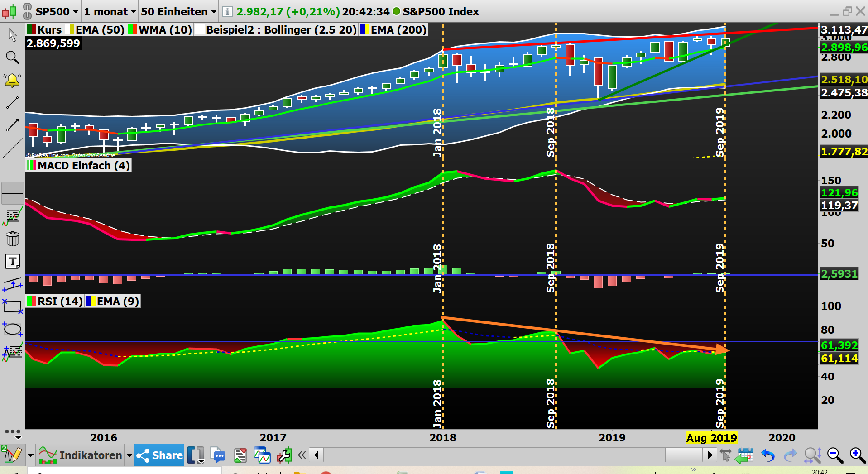Open the dropdown arrow beside the pencil icon

(x=30, y=455)
